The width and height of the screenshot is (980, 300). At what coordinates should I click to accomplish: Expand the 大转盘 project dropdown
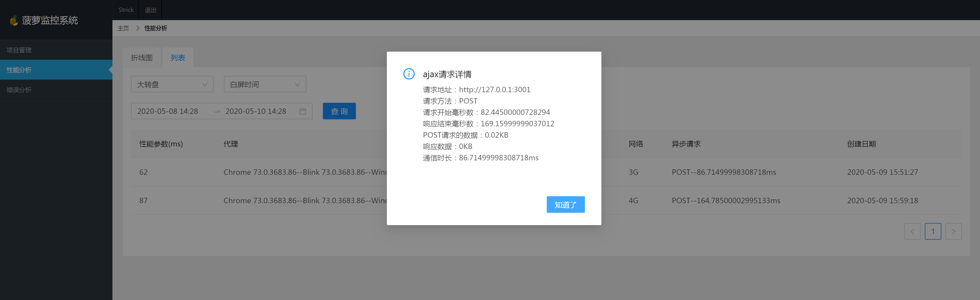[172, 84]
